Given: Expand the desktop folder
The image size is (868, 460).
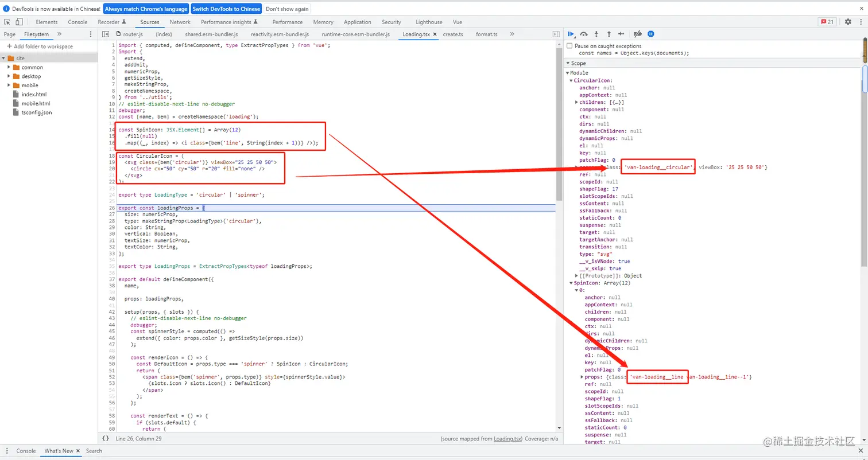Looking at the screenshot, I should click(9, 76).
